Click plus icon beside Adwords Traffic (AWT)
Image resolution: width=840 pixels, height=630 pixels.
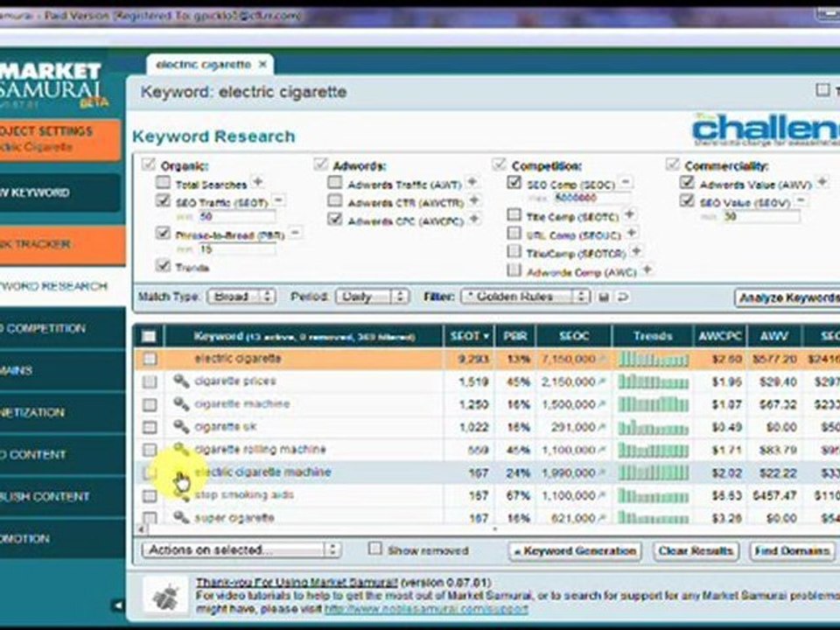point(472,182)
